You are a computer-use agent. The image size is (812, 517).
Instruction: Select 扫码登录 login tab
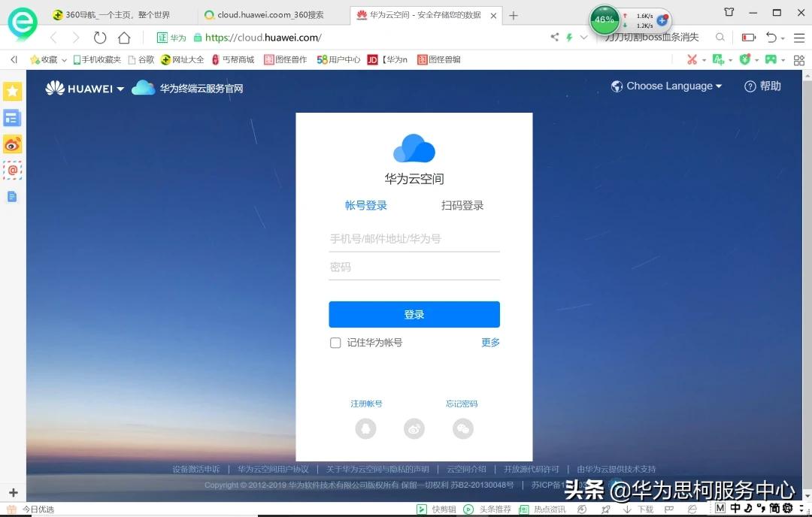point(462,205)
